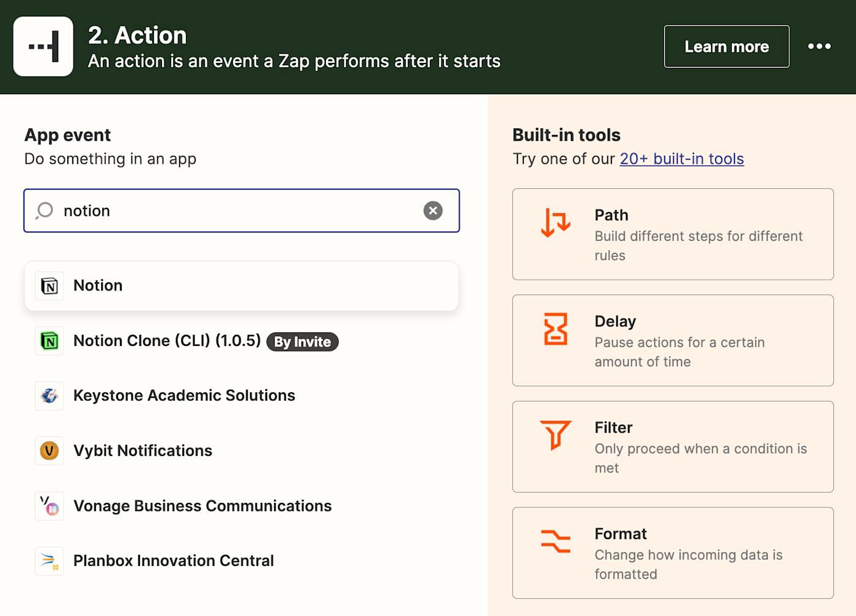Select Vonage Business Communications app

[x=202, y=506]
